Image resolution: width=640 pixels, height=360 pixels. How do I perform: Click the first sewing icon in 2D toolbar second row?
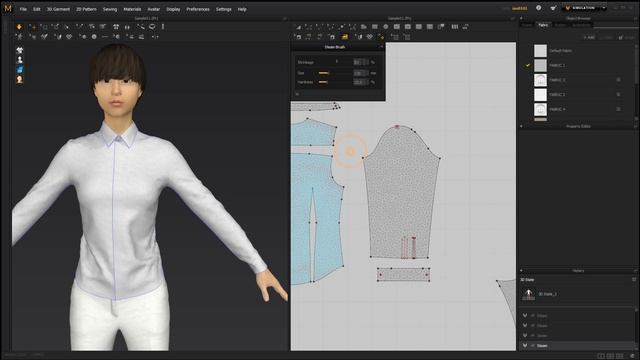298,37
